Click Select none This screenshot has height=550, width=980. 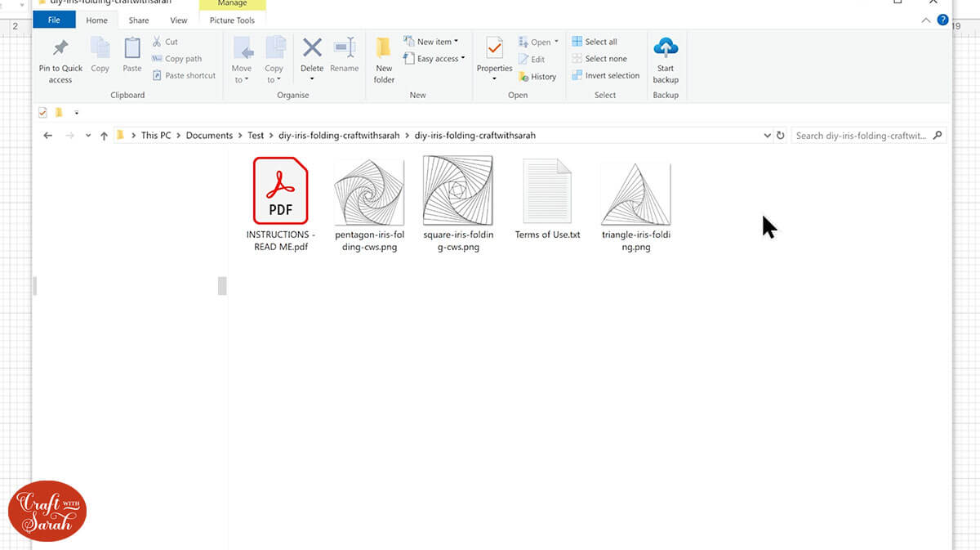[x=599, y=59]
